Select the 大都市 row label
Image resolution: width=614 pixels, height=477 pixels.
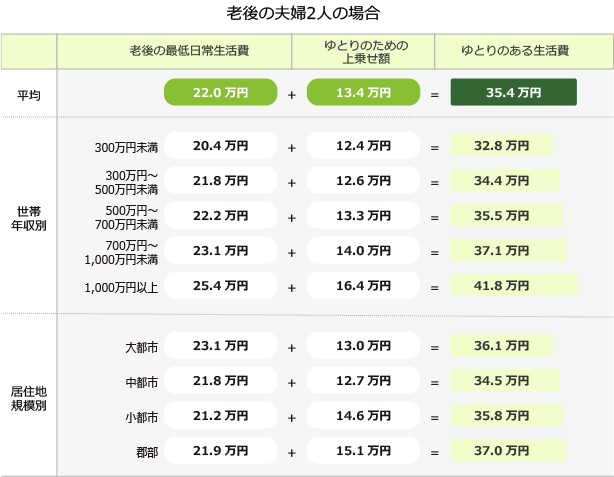(x=142, y=347)
